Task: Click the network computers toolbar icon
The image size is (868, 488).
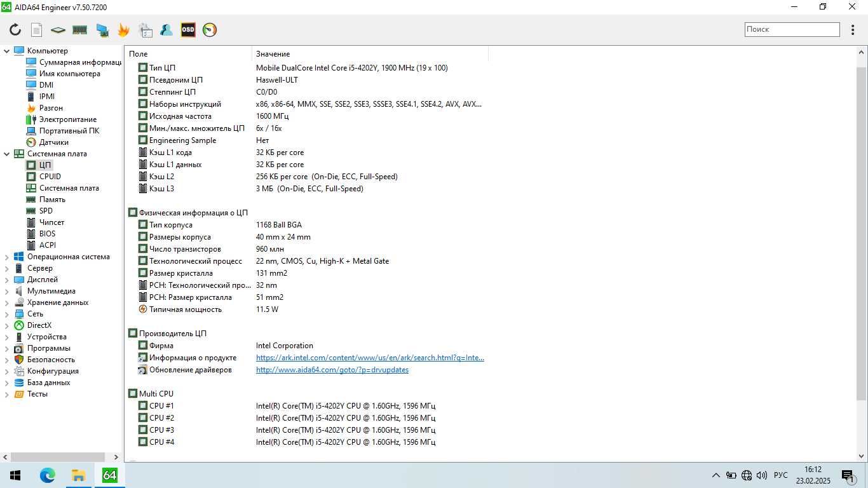Action: click(102, 30)
